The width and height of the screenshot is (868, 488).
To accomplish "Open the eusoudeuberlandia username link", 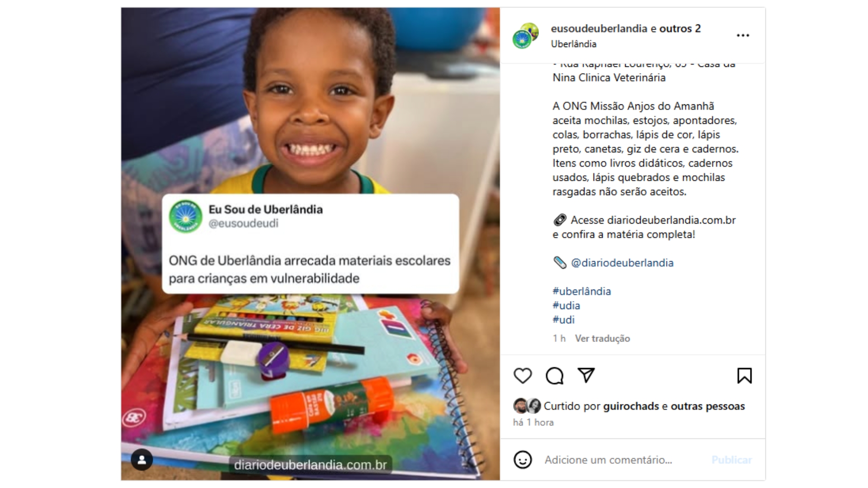I will tap(599, 28).
